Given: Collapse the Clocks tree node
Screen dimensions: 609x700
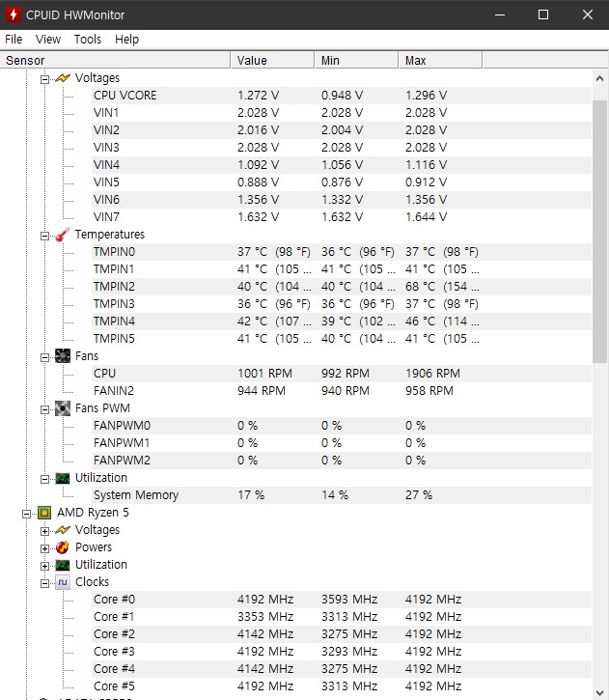Looking at the screenshot, I should coord(44,582).
